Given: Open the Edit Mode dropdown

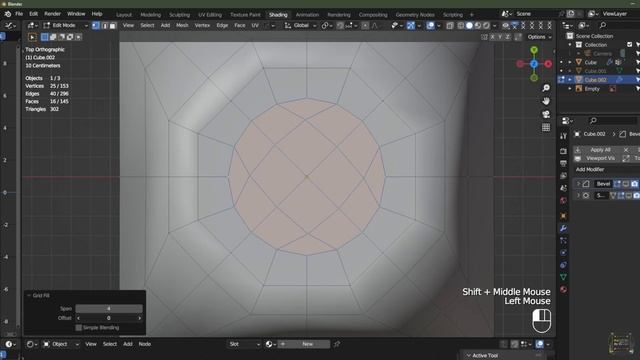Looking at the screenshot, I should pyautogui.click(x=65, y=25).
